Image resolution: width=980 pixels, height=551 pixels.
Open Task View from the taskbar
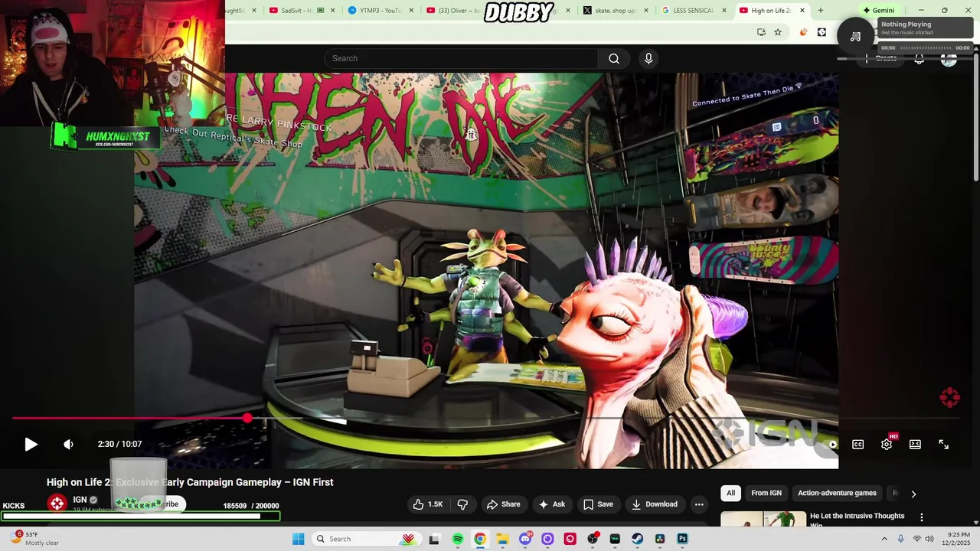434,539
